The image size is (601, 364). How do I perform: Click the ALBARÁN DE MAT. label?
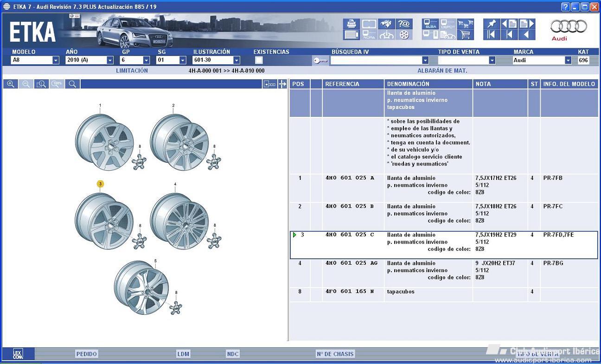point(442,71)
